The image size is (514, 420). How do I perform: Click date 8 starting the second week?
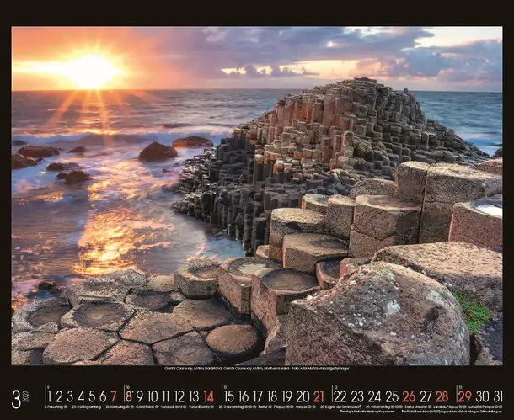pyautogui.click(x=129, y=396)
